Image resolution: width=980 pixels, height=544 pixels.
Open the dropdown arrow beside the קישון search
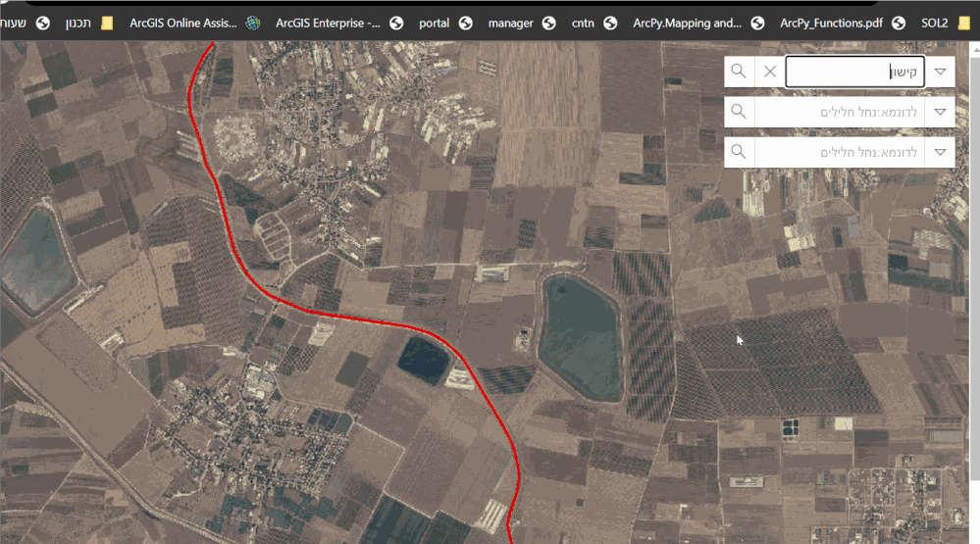tap(940, 72)
